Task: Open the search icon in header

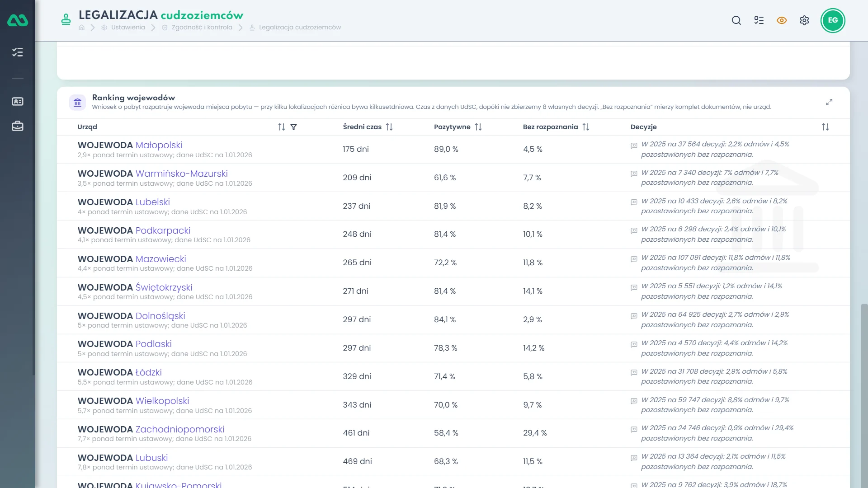Action: point(736,20)
